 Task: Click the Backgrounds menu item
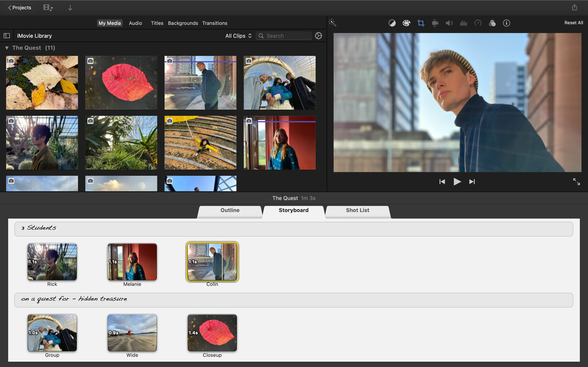183,23
